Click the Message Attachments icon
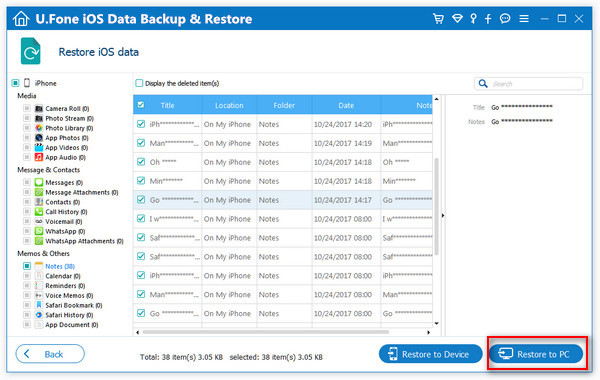 pyautogui.click(x=39, y=192)
